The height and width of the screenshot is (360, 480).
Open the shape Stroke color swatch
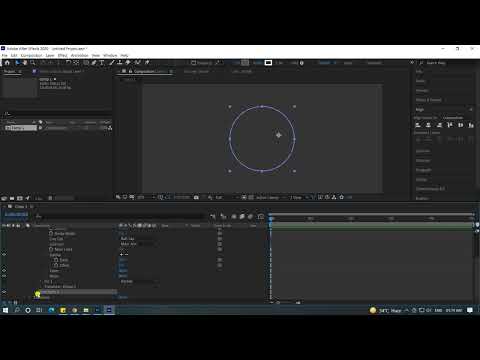pos(268,63)
